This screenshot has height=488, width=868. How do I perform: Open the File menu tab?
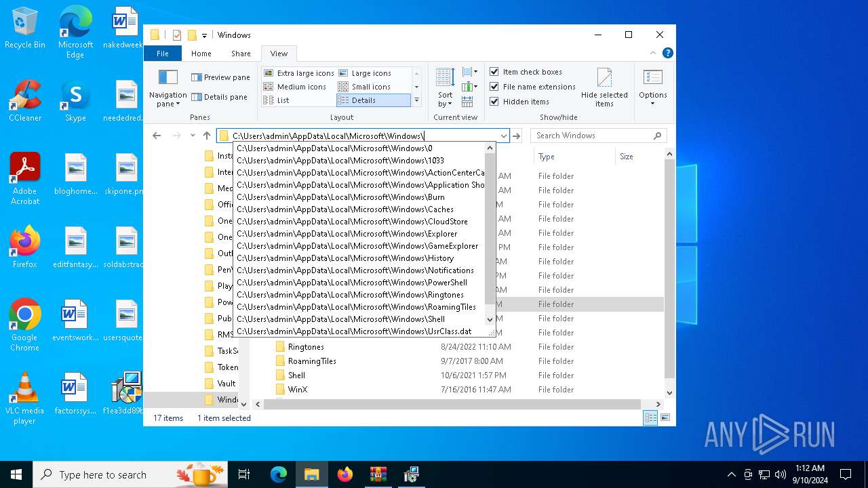pyautogui.click(x=163, y=54)
